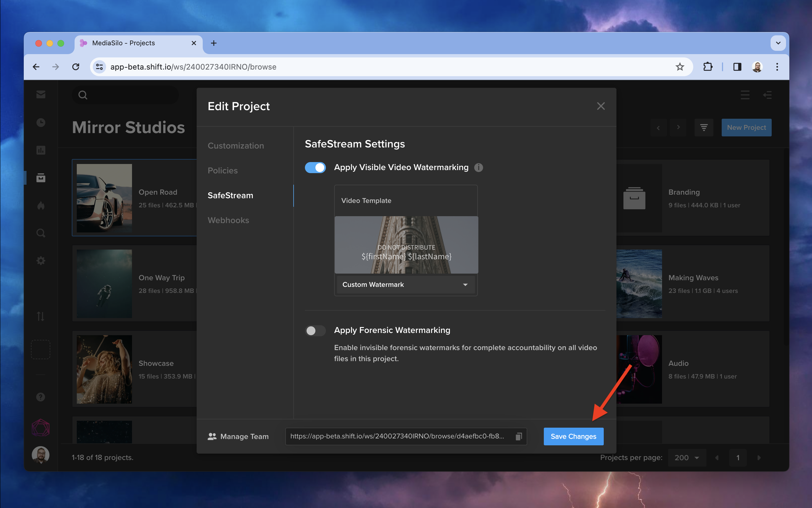
Task: Click the Manage Team link
Action: click(238, 436)
